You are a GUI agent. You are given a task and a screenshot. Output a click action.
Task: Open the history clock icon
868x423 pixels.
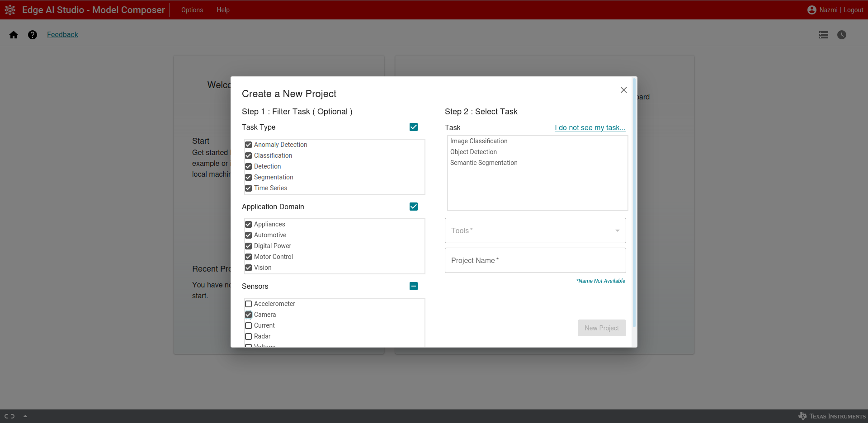click(x=842, y=35)
